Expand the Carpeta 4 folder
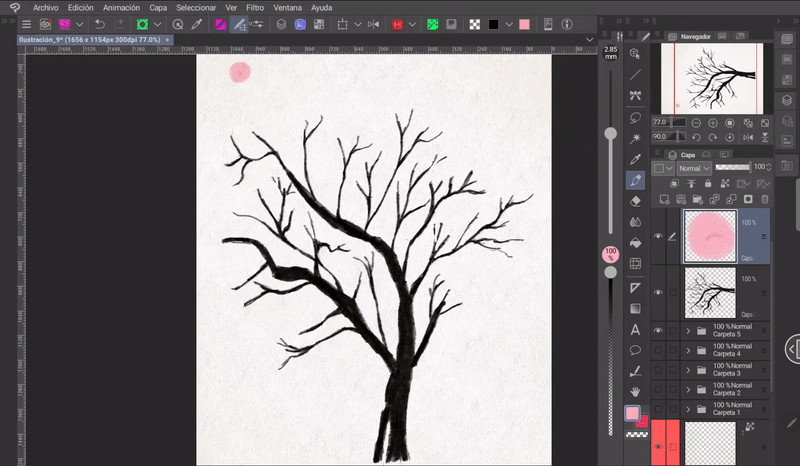The image size is (800, 466). point(688,350)
